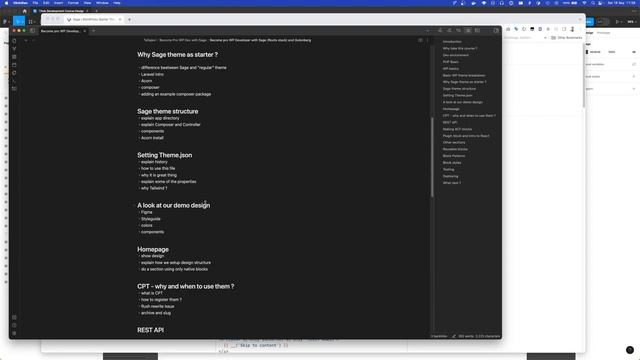Image resolution: width=640 pixels, height=360 pixels.
Task: Open Obsidian help icon at ribbon bottom
Action: pyautogui.click(x=14, y=325)
